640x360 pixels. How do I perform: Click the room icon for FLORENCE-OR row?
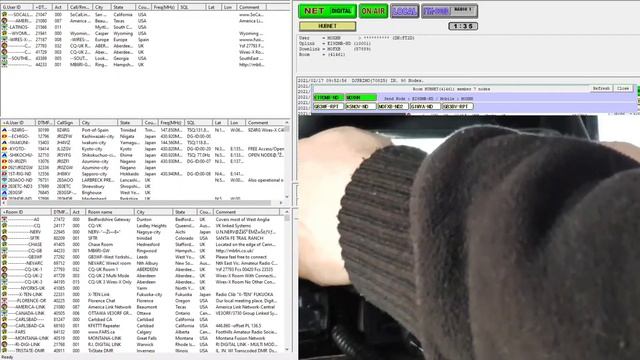point(4,301)
